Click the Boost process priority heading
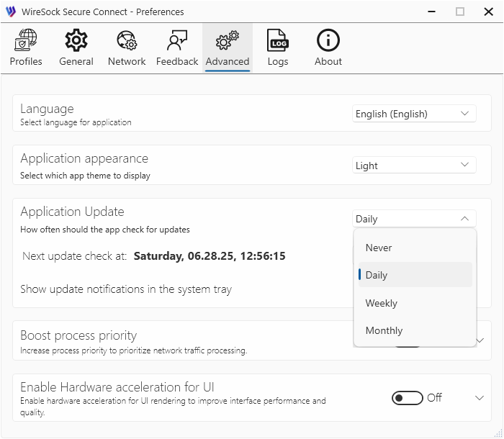This screenshot has width=504, height=439. pos(78,335)
